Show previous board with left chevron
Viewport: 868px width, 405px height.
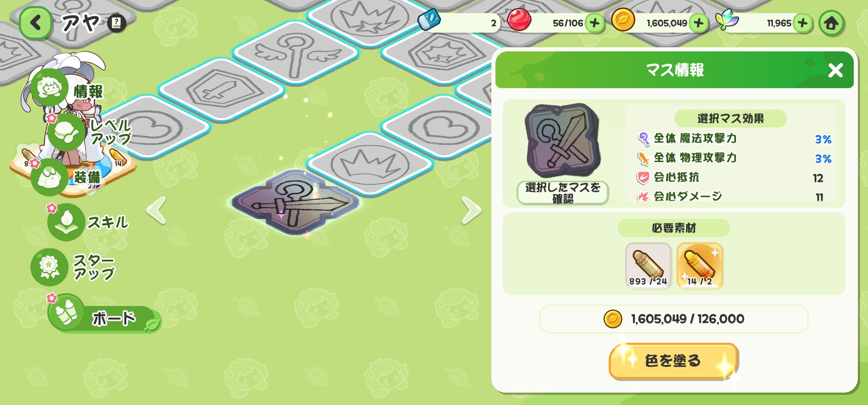pyautogui.click(x=157, y=210)
